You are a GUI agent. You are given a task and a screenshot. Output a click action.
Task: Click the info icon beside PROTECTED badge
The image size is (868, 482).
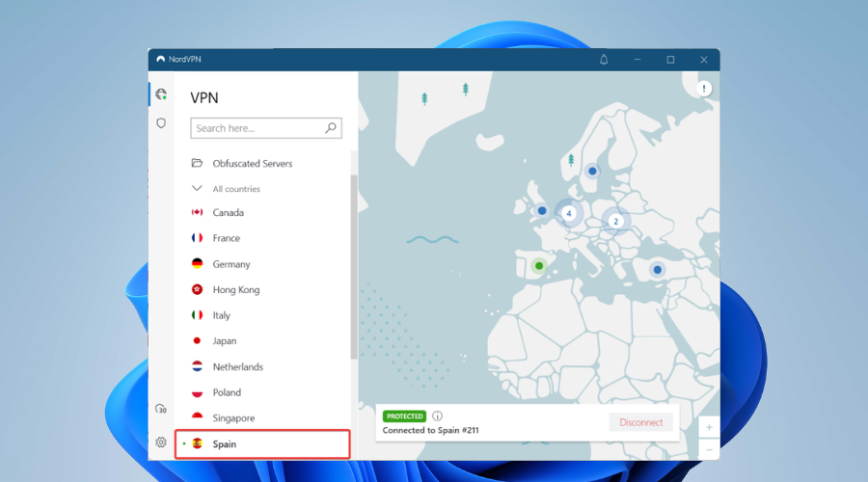click(x=438, y=416)
